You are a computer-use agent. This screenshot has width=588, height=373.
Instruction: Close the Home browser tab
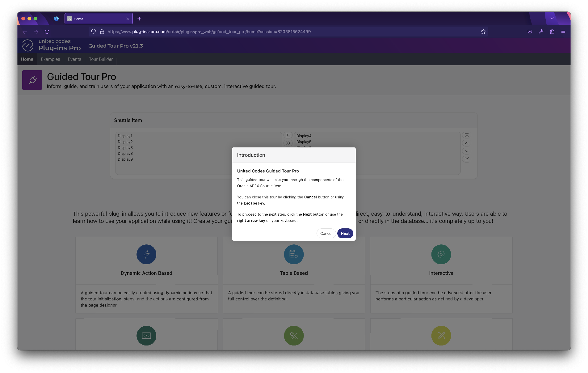click(128, 19)
